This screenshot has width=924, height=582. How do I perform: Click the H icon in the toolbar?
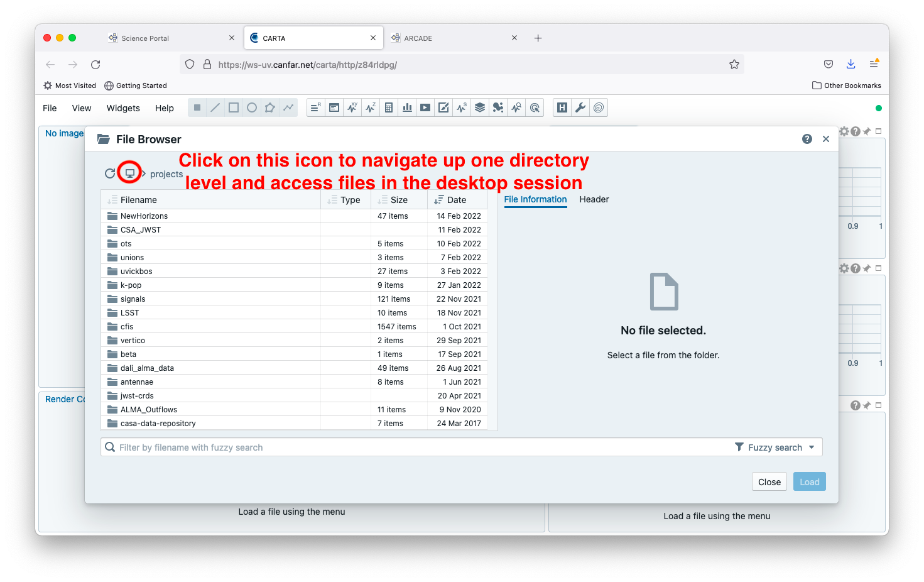tap(562, 107)
